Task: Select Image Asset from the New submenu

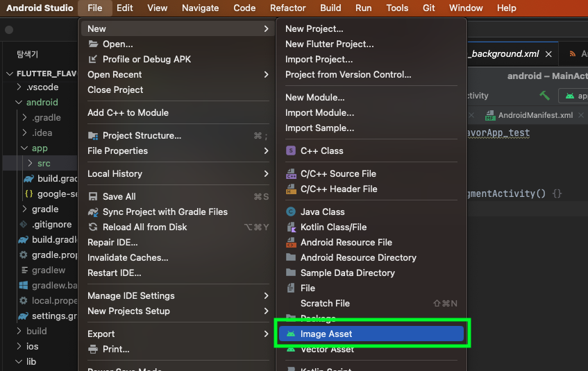Action: [371, 334]
